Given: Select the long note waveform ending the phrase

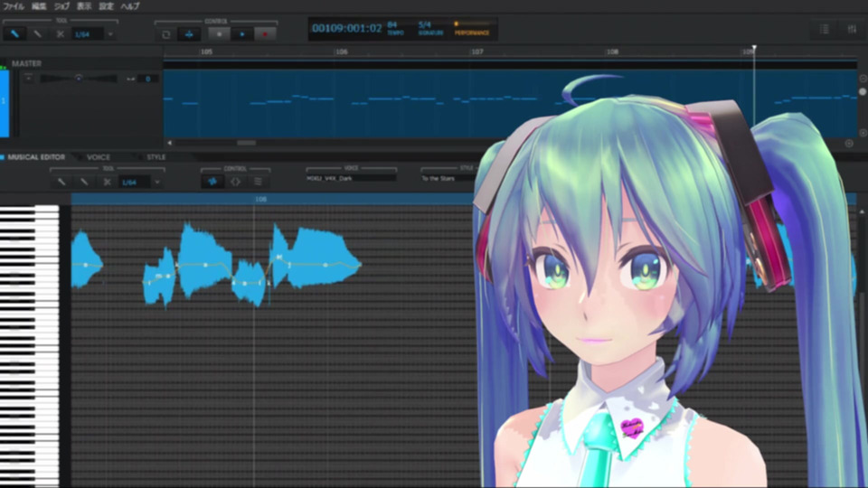Looking at the screenshot, I should tap(325, 259).
